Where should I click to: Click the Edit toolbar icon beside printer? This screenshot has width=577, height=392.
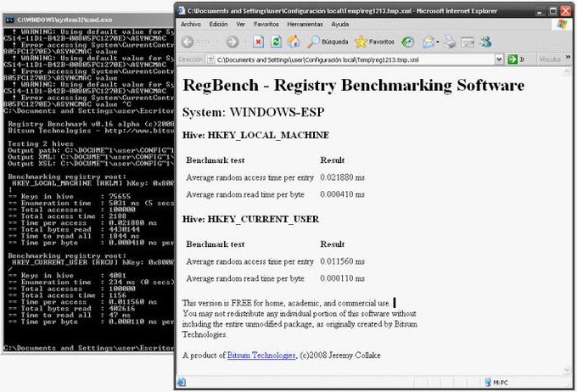468,42
